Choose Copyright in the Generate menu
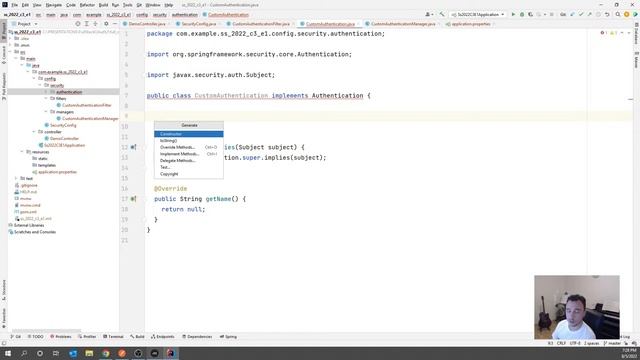 [x=189, y=174]
